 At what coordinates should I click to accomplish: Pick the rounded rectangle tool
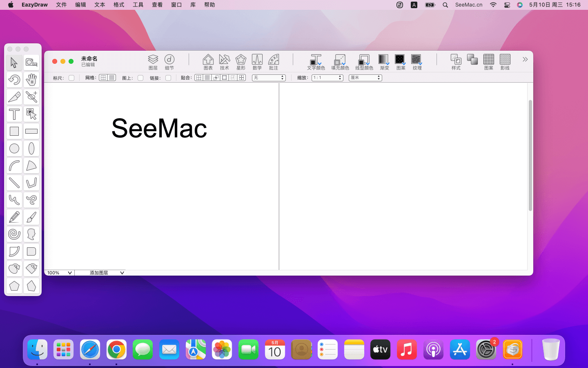click(x=31, y=251)
